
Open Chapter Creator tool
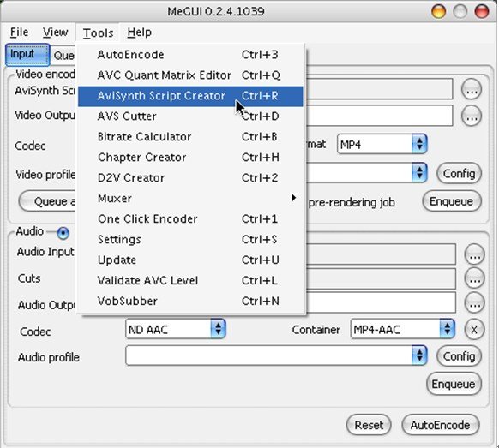[x=190, y=158]
